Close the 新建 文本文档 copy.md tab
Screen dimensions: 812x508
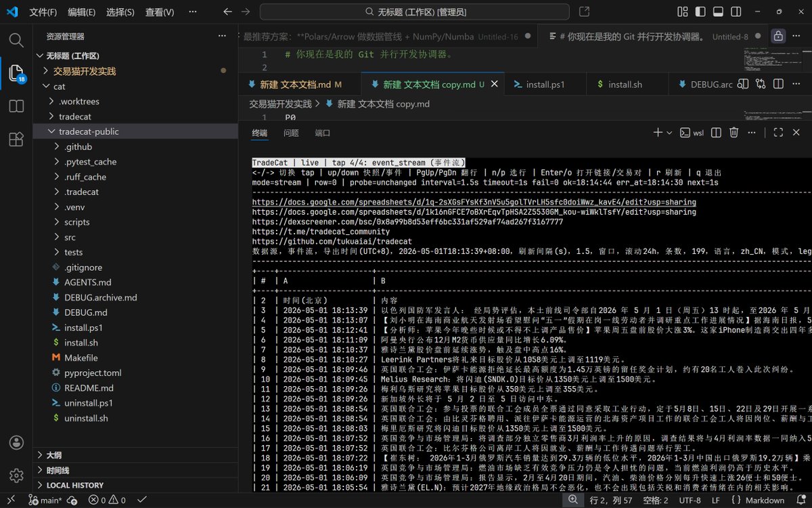[x=495, y=85]
